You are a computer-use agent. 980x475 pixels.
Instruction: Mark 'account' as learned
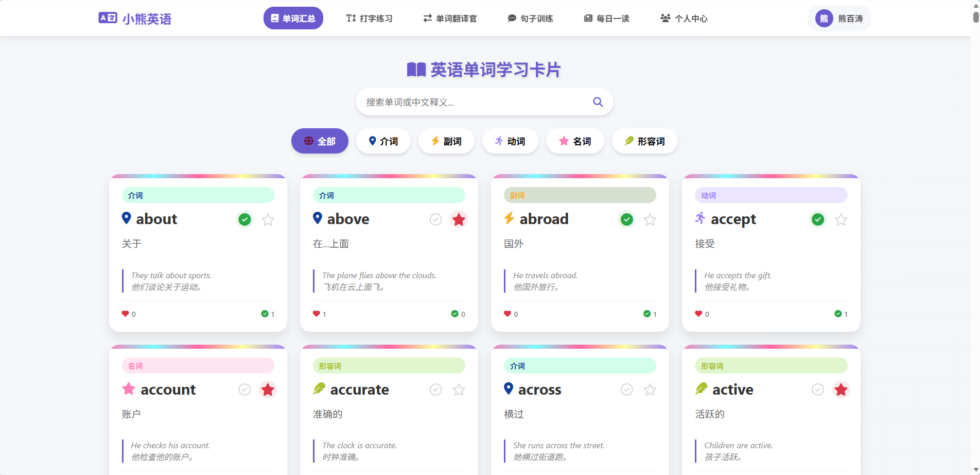pyautogui.click(x=245, y=390)
